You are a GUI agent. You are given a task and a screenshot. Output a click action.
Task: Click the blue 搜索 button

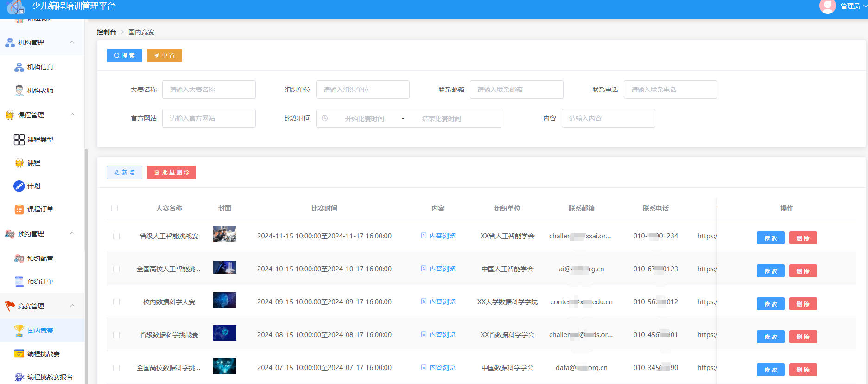point(124,55)
